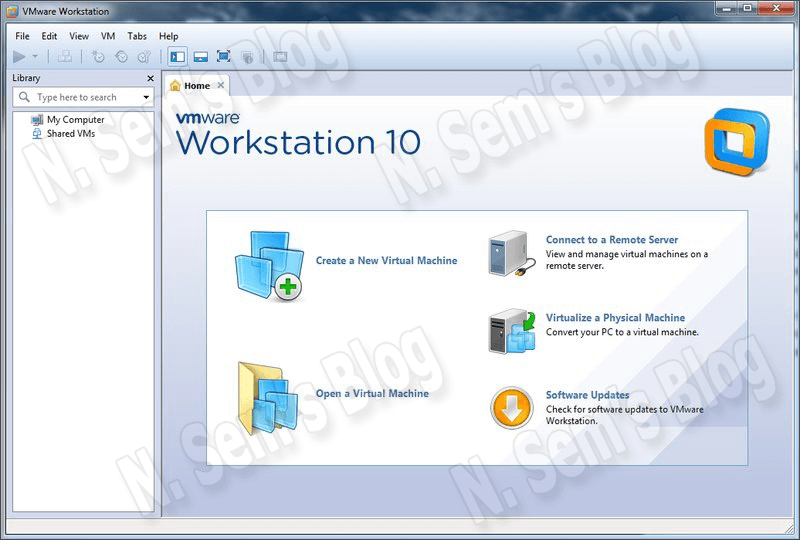This screenshot has width=800, height=540.
Task: Click the Revert to Snapshot icon
Action: [x=121, y=57]
